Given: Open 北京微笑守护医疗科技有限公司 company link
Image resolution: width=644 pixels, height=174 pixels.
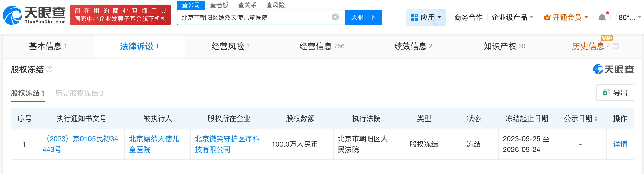Looking at the screenshot, I should click(227, 144).
